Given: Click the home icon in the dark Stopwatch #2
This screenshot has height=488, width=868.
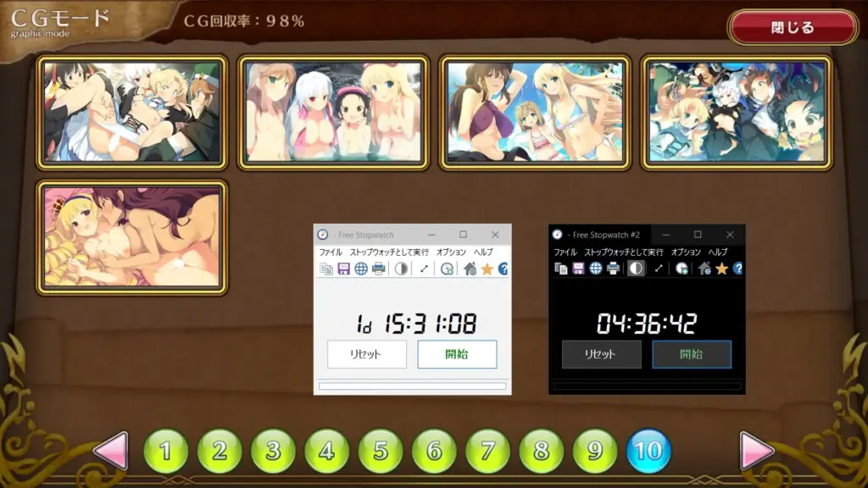Looking at the screenshot, I should point(704,269).
